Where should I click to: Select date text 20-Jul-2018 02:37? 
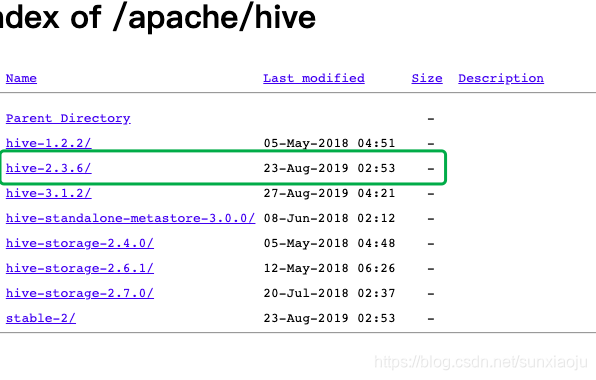[x=330, y=293]
